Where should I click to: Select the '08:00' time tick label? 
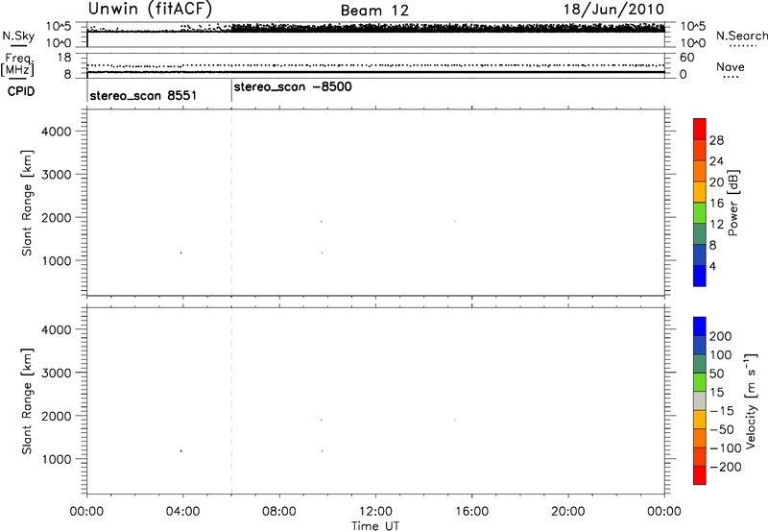[x=279, y=512]
